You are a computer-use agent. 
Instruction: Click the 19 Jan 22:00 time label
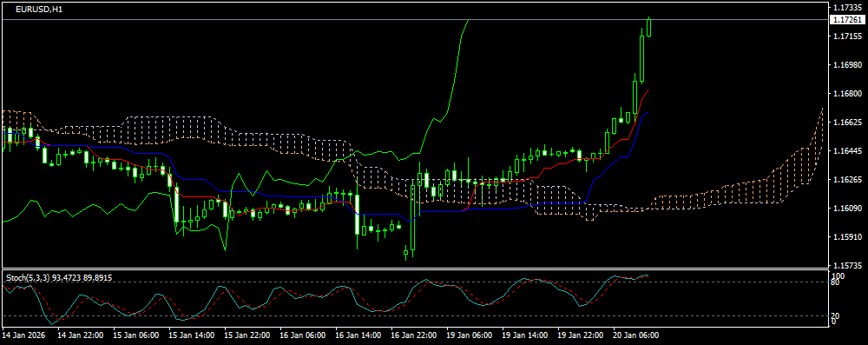(580, 335)
